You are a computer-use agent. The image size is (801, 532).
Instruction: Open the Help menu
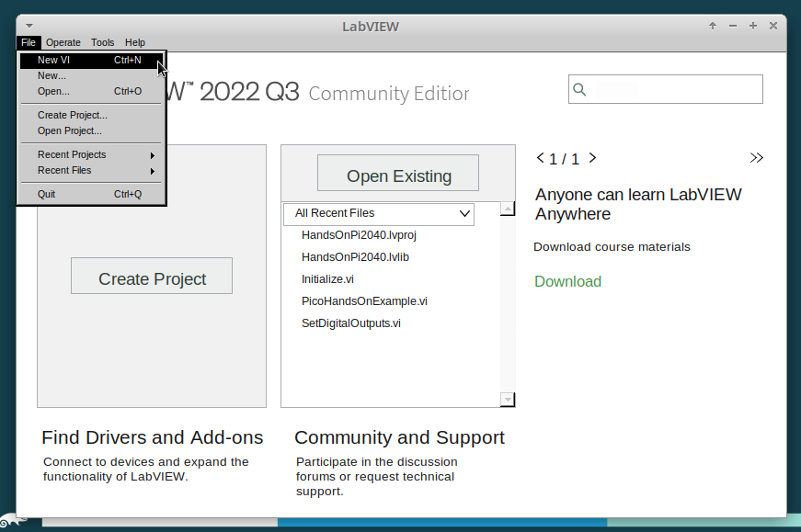(x=135, y=42)
